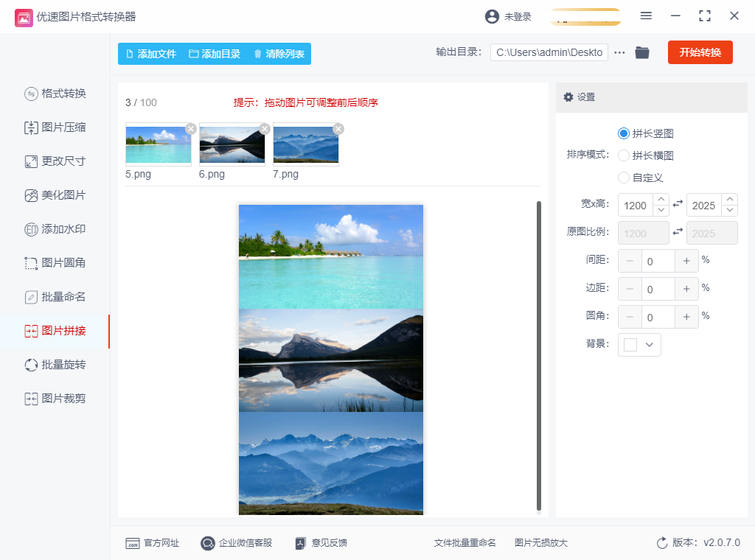Click 添加文件 add file button

(151, 54)
